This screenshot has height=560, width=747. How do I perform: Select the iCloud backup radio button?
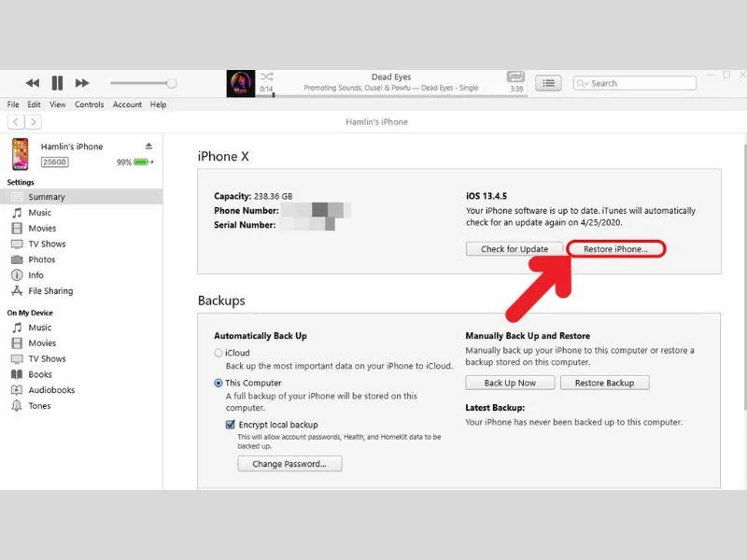(218, 353)
